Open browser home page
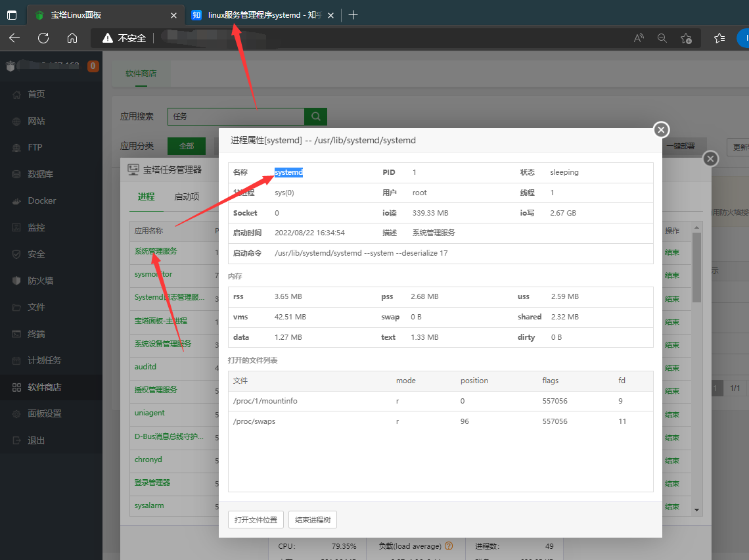 coord(72,38)
